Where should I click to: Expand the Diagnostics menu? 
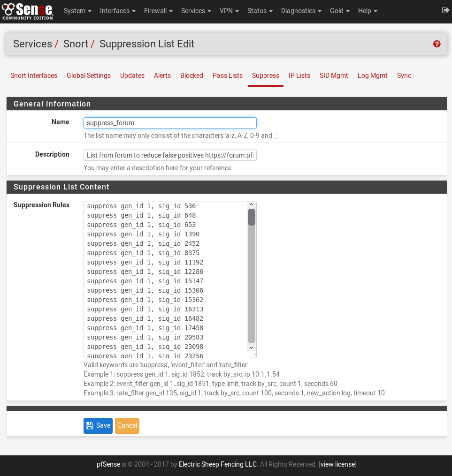[x=301, y=11]
